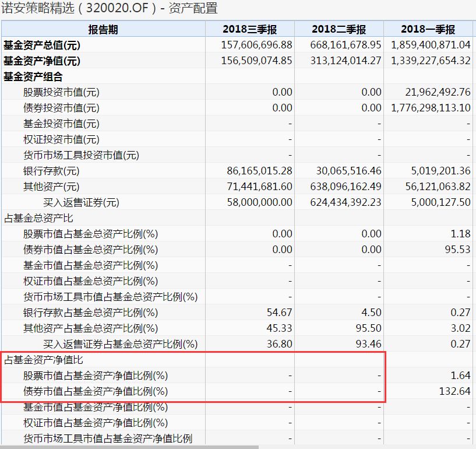Viewport: 476px width, 449px height.
Task: Select the 基金资产总值(元) row label
Action: 42,45
